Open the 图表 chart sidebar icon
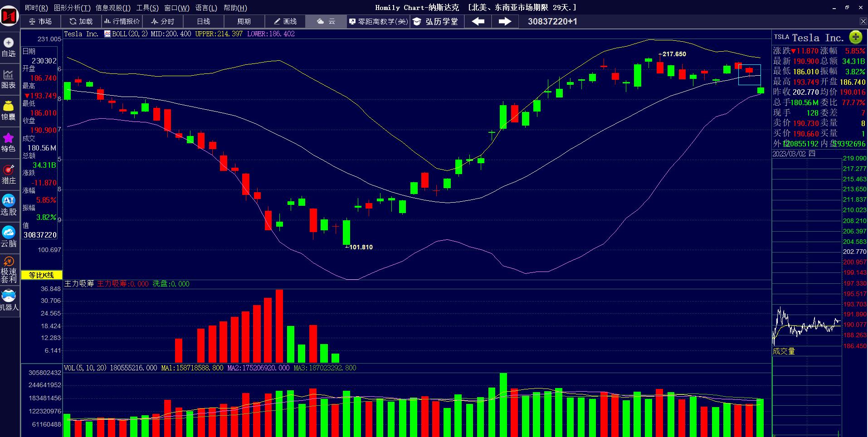This screenshot has height=437, width=868. [x=9, y=79]
